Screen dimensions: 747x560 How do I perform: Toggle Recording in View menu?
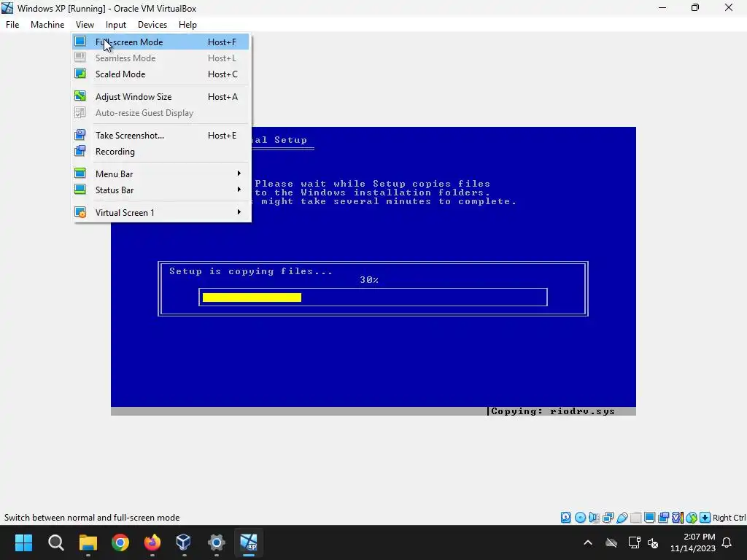click(x=160, y=152)
